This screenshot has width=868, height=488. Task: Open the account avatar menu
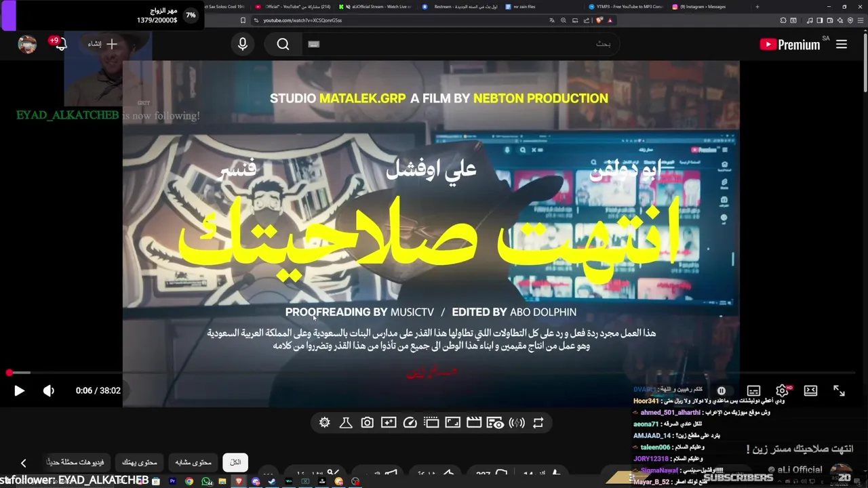pyautogui.click(x=27, y=44)
